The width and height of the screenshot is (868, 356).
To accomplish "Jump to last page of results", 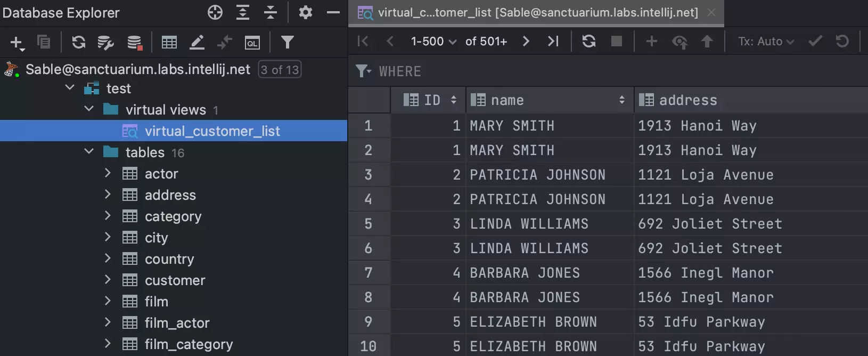I will point(553,41).
